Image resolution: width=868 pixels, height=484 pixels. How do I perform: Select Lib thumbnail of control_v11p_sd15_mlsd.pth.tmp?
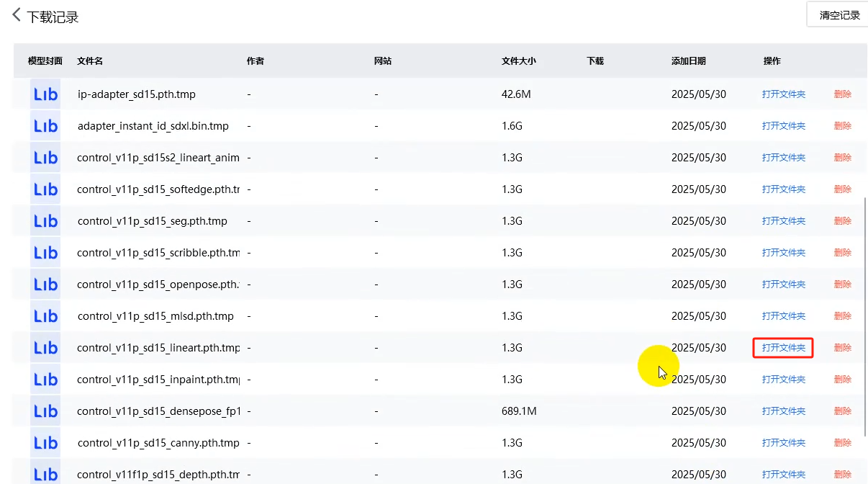45,316
